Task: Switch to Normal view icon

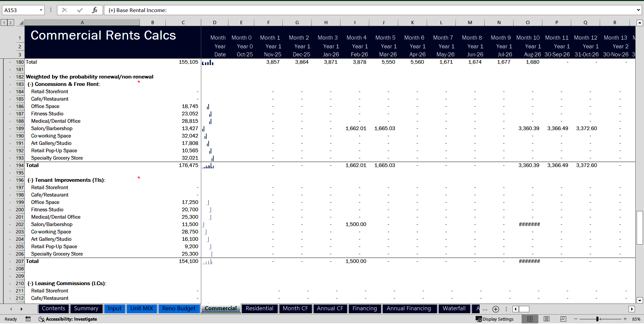Action: point(530,319)
